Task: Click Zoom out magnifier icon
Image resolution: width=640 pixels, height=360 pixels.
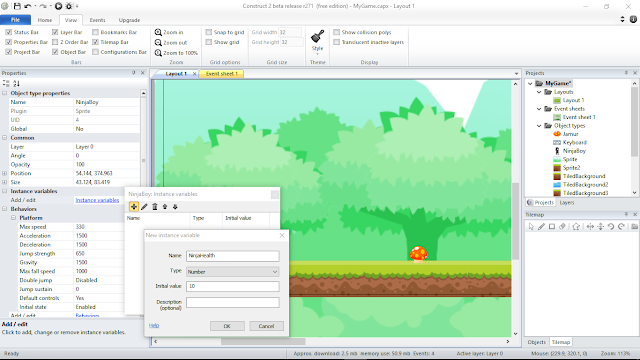Action: pyautogui.click(x=158, y=42)
